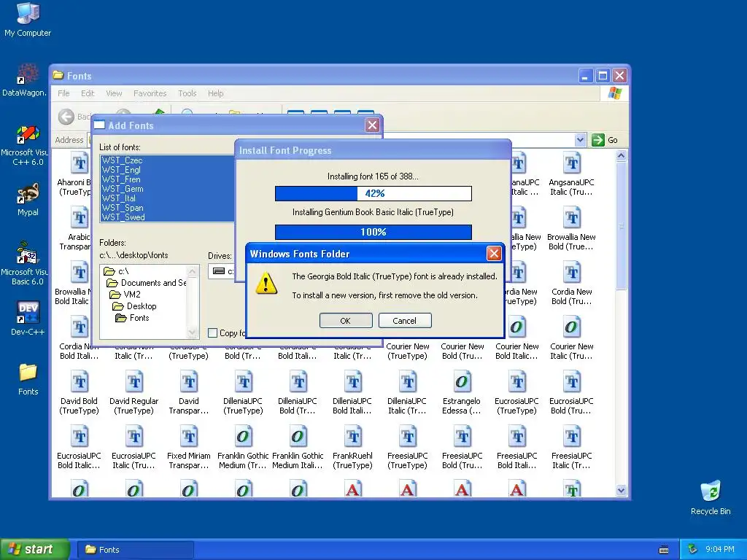
Task: Click the Go button in address bar
Action: [605, 140]
